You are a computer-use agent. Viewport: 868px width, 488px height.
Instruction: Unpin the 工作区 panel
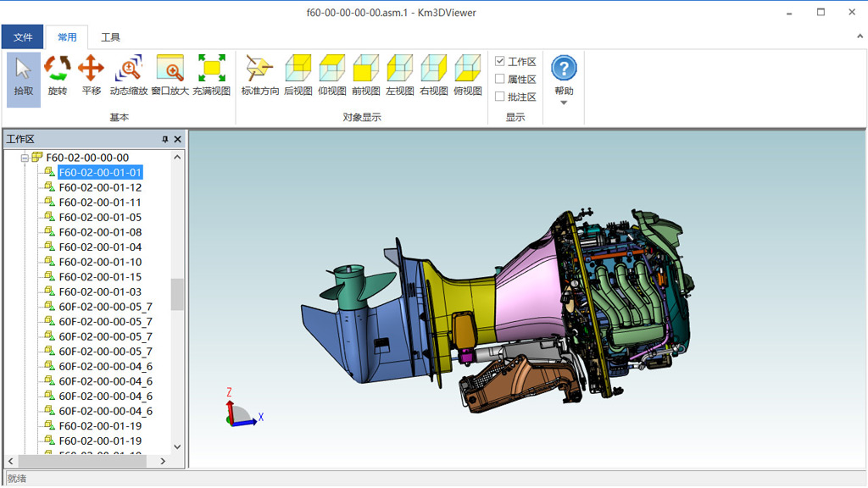(x=165, y=139)
